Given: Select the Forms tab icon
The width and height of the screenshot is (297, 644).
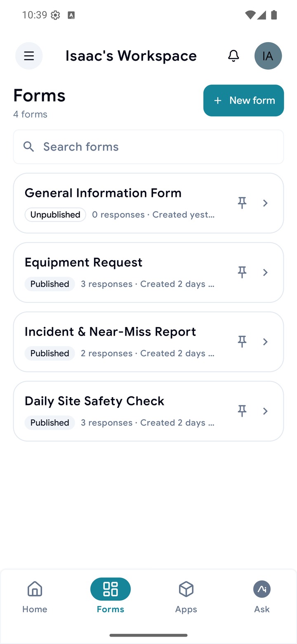Looking at the screenshot, I should (111, 589).
